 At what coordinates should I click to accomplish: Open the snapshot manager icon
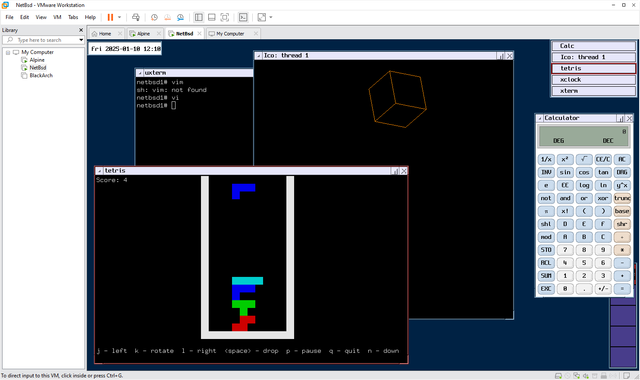180,17
